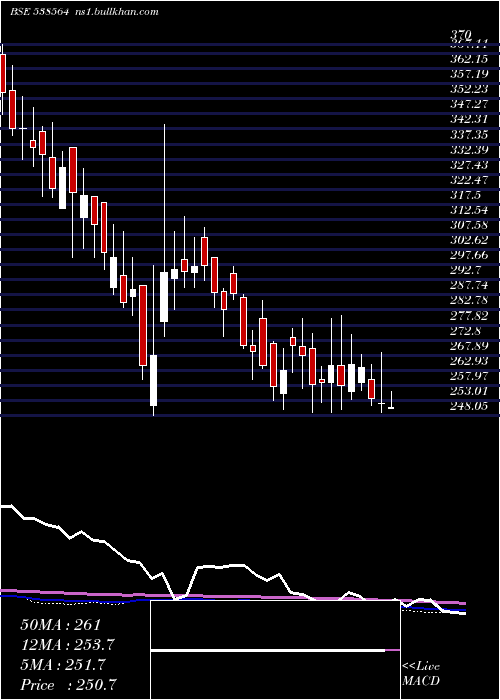Click the 'Price : 250.7' value text

pos(70,685)
